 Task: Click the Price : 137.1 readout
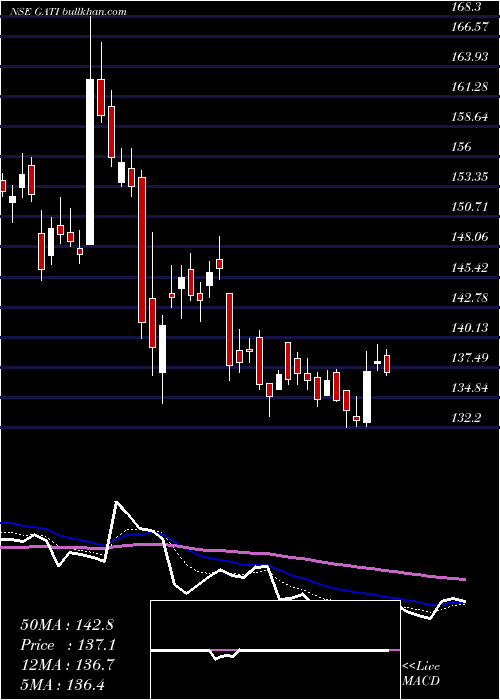[68, 645]
